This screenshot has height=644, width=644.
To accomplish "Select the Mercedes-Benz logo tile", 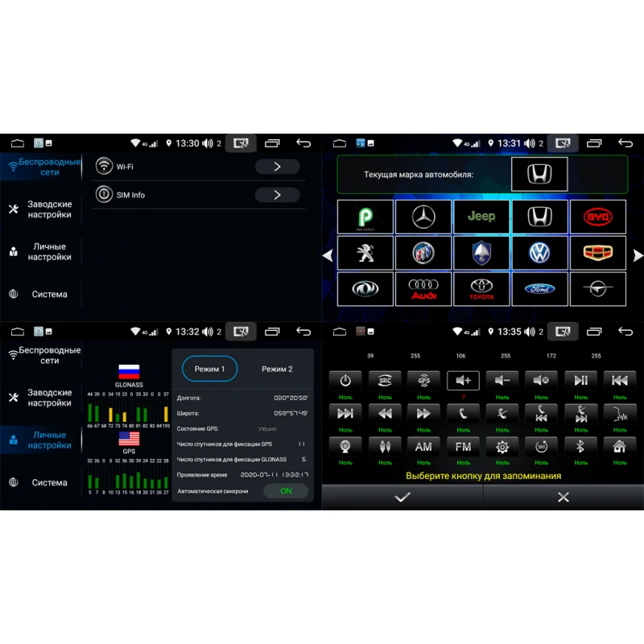I will (x=423, y=217).
